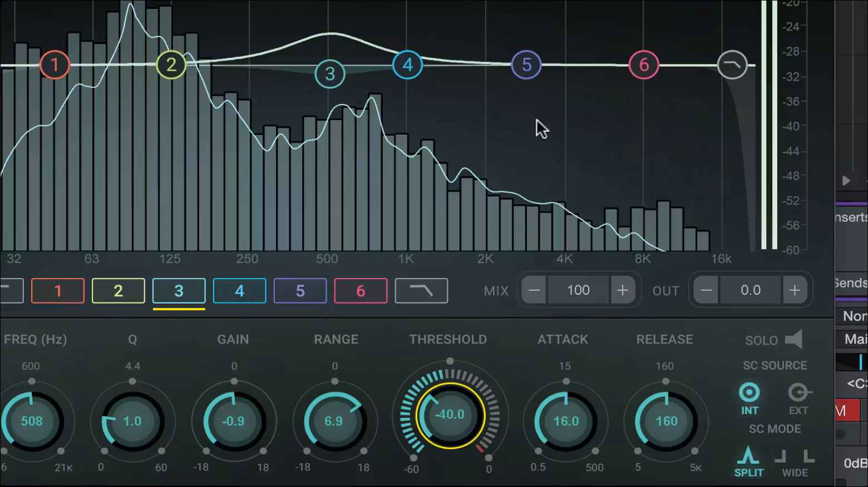This screenshot has width=868, height=487.
Task: Increase MIX value with plus button
Action: pos(622,290)
